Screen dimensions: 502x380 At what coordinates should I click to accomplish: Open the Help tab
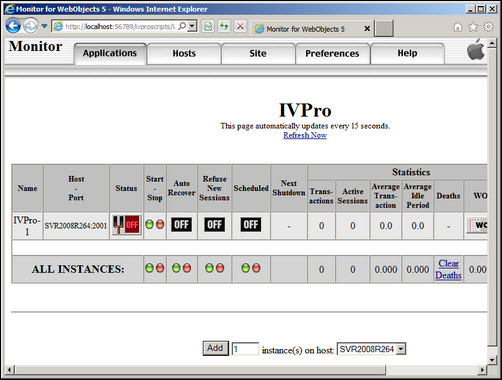click(407, 53)
